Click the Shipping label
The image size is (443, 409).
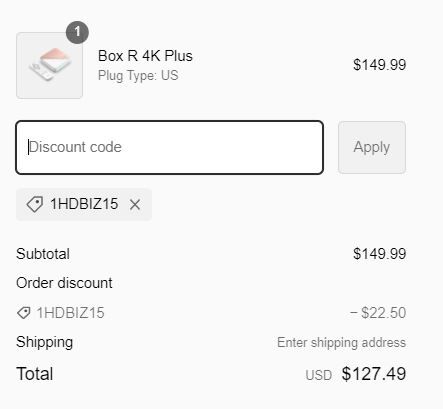pyautogui.click(x=45, y=342)
